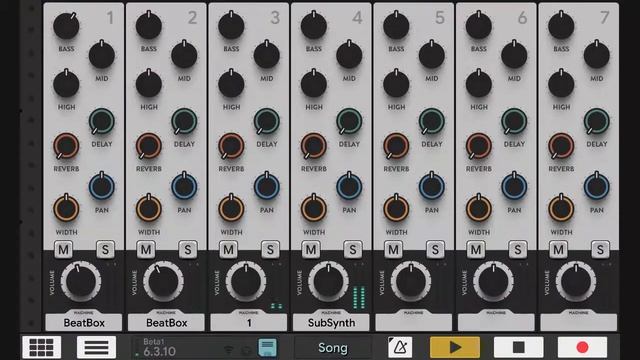Click the channel 3 blue PAN knob

click(x=267, y=187)
